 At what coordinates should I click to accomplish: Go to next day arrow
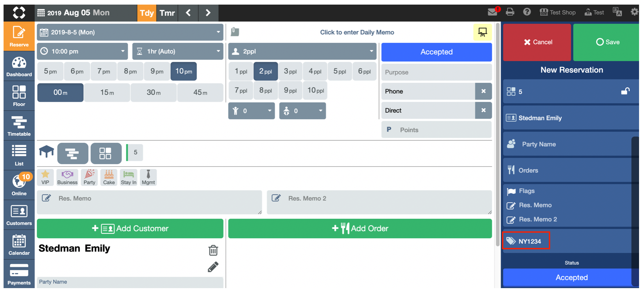pos(208,13)
